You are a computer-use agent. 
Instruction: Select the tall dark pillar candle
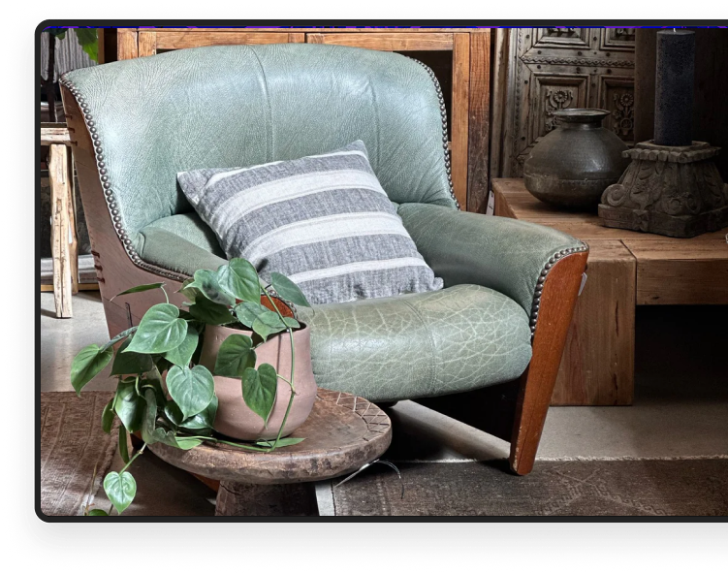[x=674, y=85]
